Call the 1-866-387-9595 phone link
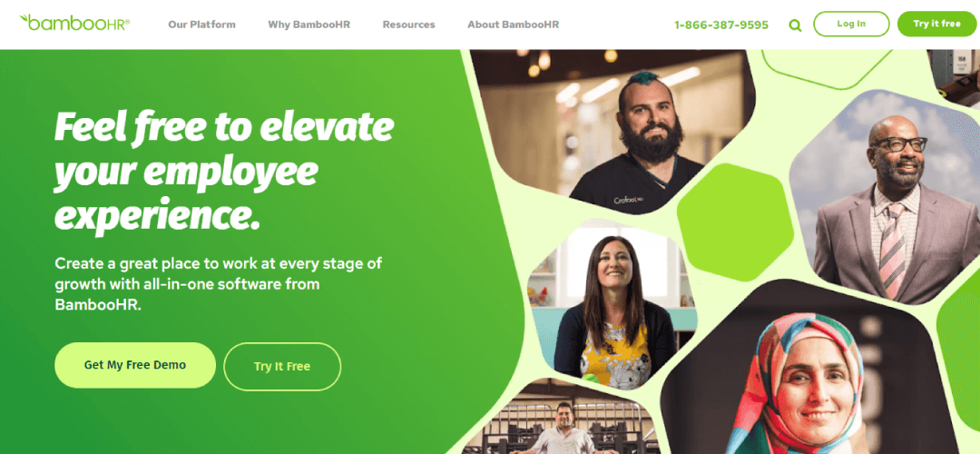The image size is (980, 454). click(x=721, y=25)
